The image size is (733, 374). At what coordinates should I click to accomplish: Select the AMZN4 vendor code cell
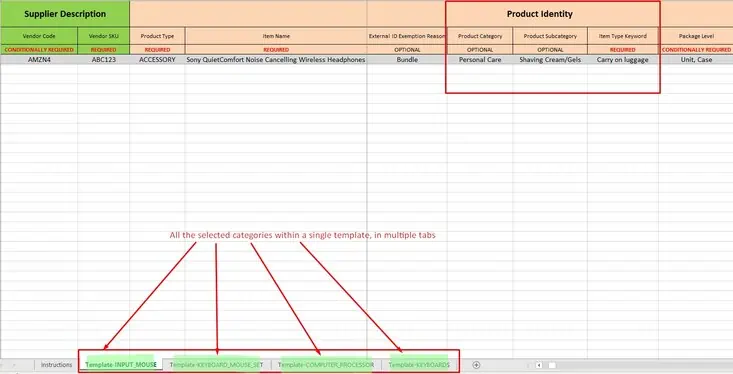pos(39,59)
